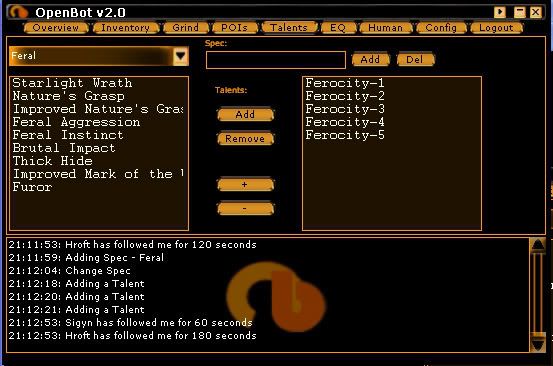The height and width of the screenshot is (366, 553).
Task: Click log entry 'Hroft has followed me for 180 seconds'
Action: [132, 336]
